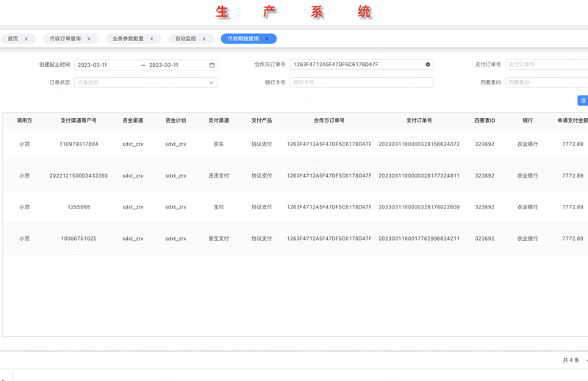This screenshot has height=381, width=588.
Task: Click the 宝付 payment channel cell
Action: (x=218, y=207)
